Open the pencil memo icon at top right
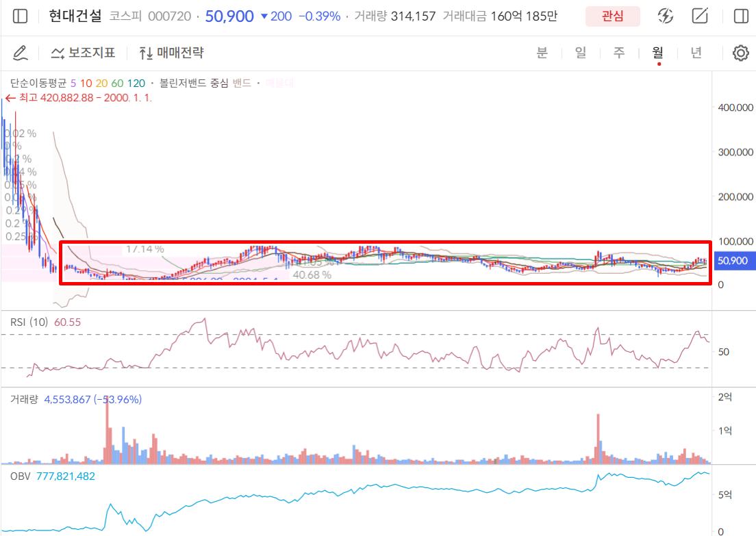The width and height of the screenshot is (756, 536). point(700,16)
